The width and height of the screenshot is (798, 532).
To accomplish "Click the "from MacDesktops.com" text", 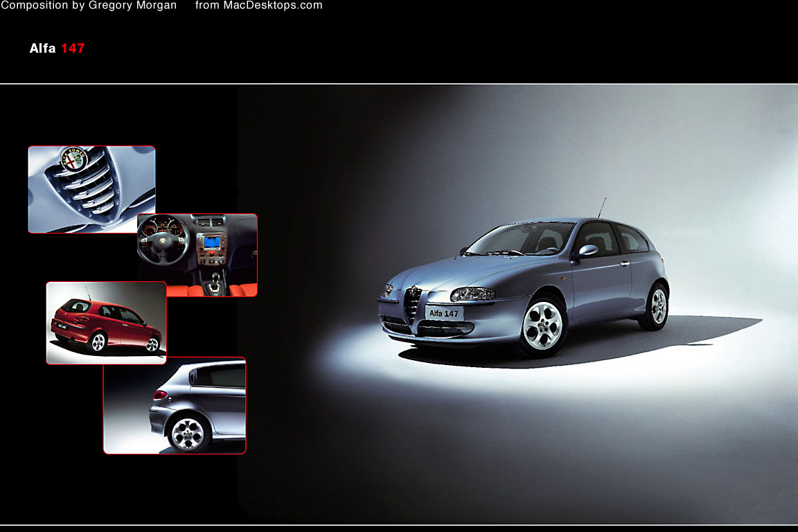I will (x=259, y=6).
